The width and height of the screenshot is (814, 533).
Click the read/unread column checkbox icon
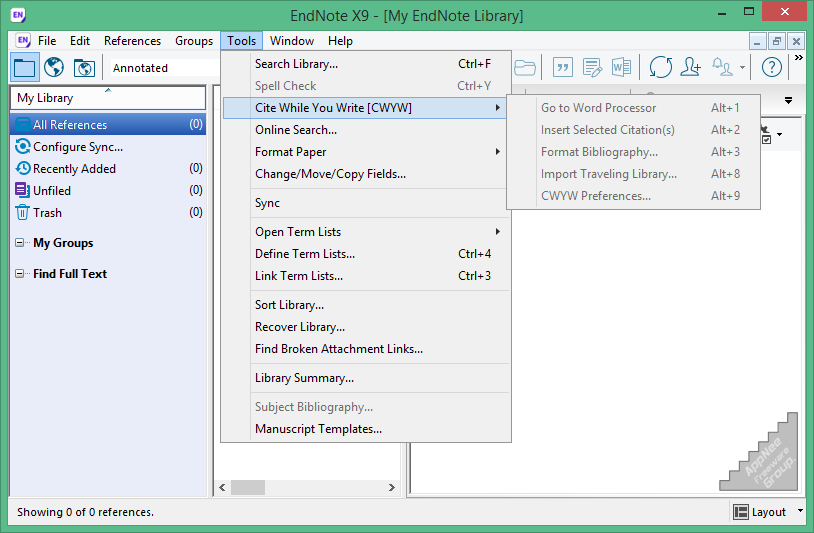pos(766,139)
